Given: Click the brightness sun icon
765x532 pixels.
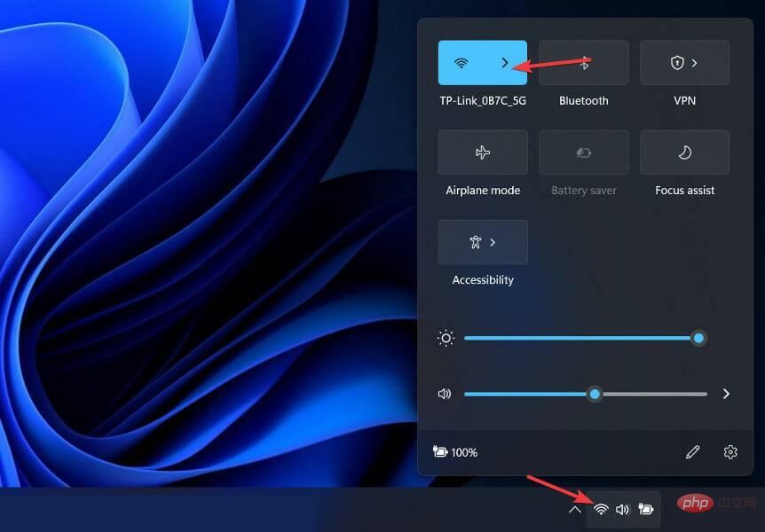Looking at the screenshot, I should pos(446,338).
